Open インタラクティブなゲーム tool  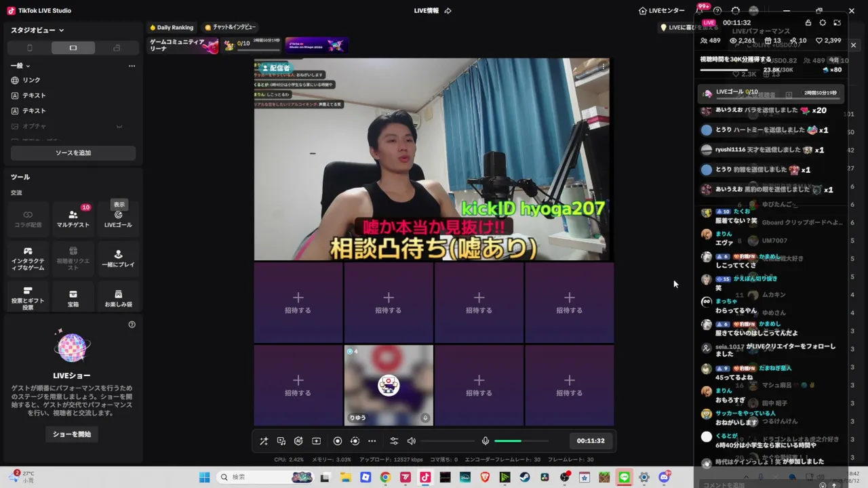(x=28, y=259)
